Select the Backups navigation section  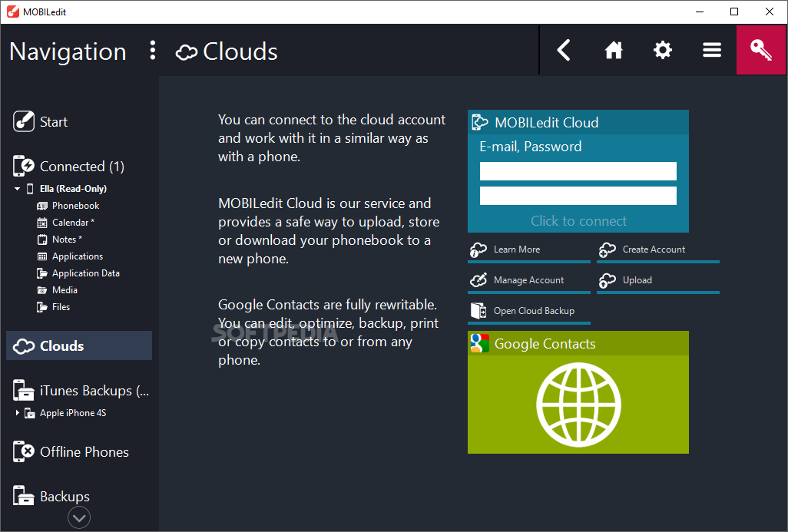[x=65, y=497]
